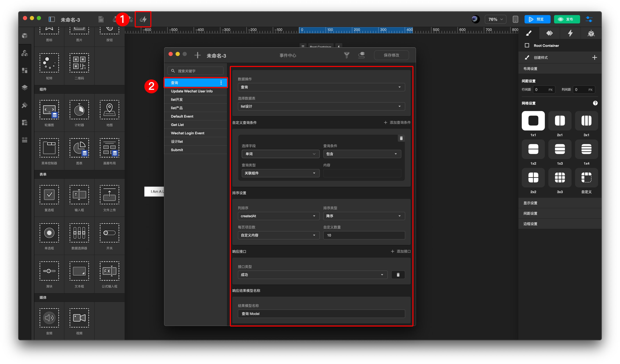Add the 地图 map component

(x=110, y=110)
